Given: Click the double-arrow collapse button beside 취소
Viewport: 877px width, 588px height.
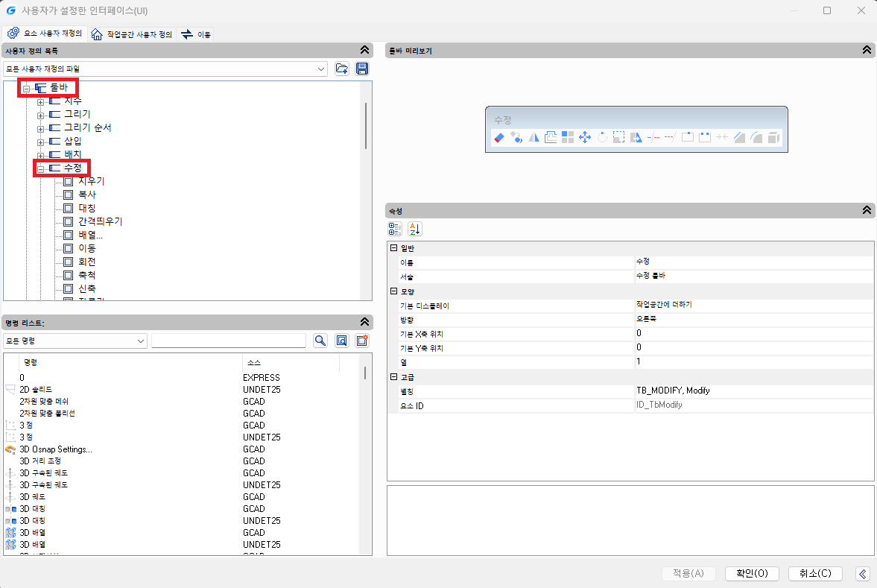Looking at the screenshot, I should 863,573.
